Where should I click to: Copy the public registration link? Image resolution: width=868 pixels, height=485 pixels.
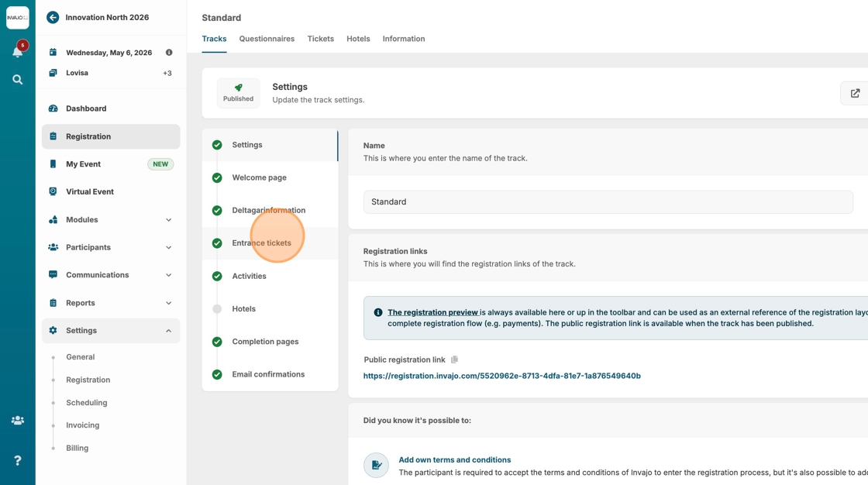(455, 359)
